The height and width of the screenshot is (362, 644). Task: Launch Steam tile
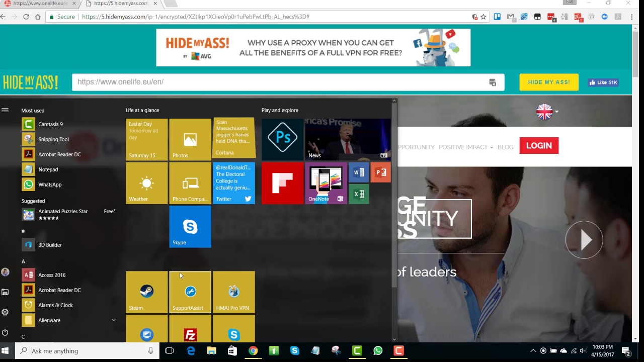[146, 292]
